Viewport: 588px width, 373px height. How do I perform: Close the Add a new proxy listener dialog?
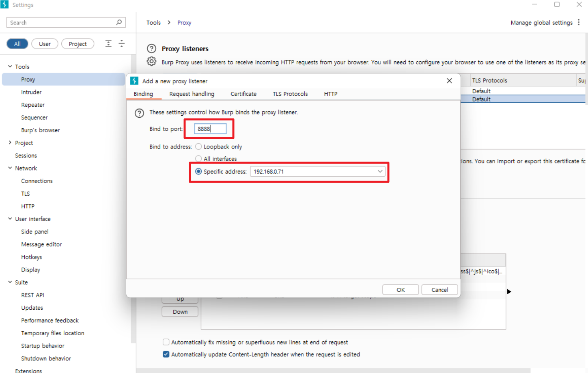point(449,81)
